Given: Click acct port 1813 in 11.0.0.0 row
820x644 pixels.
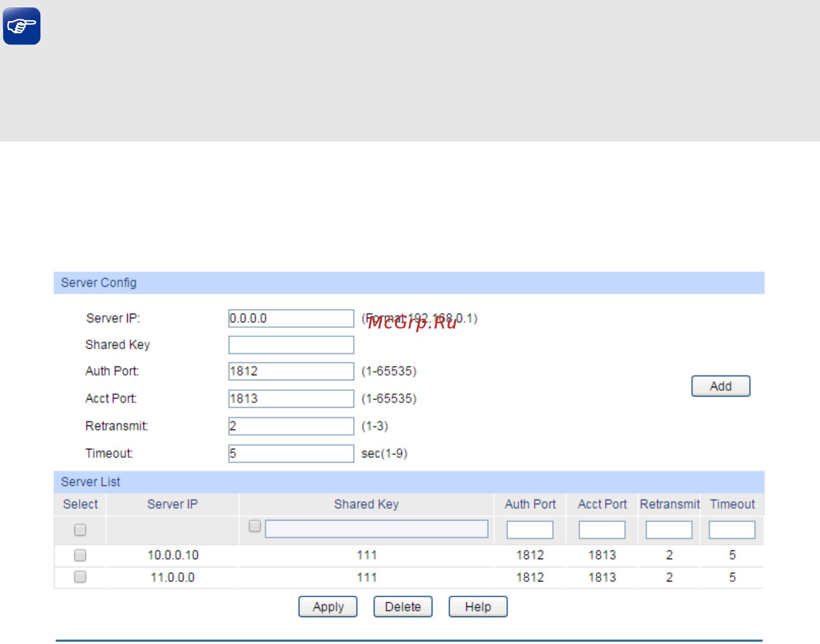Looking at the screenshot, I should click(x=602, y=577).
